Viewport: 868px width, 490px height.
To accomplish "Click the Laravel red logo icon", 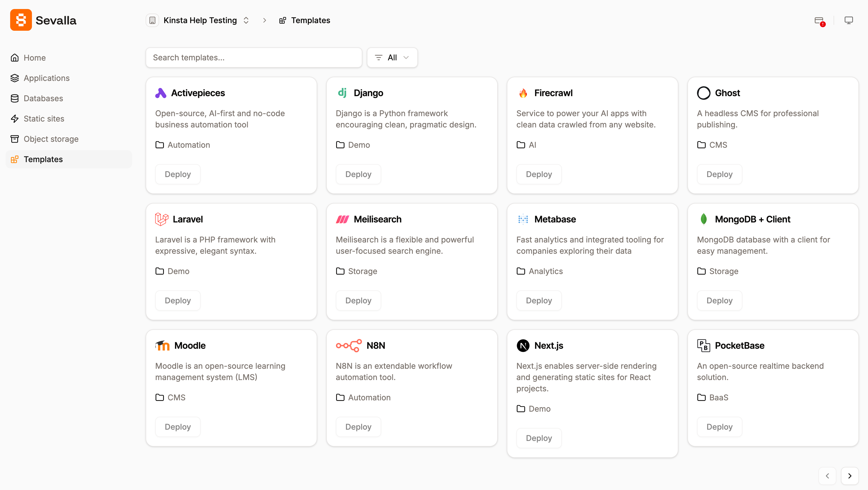I will point(161,219).
